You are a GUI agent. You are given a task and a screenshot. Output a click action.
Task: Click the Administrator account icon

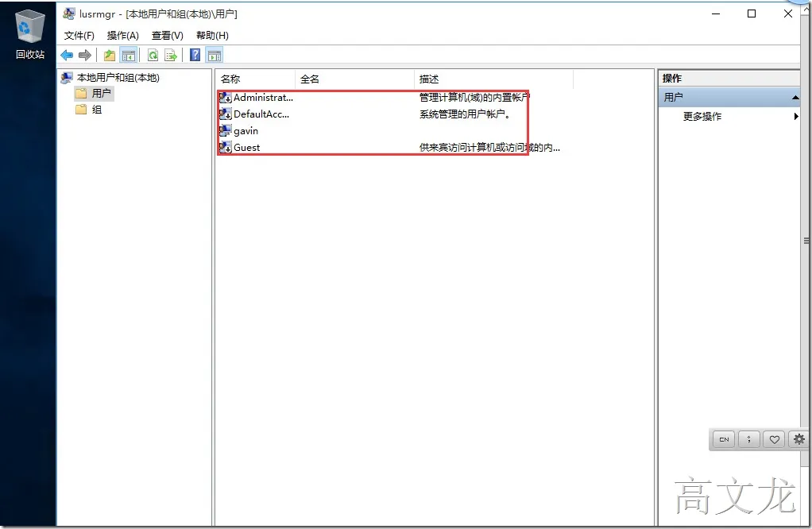pos(226,98)
